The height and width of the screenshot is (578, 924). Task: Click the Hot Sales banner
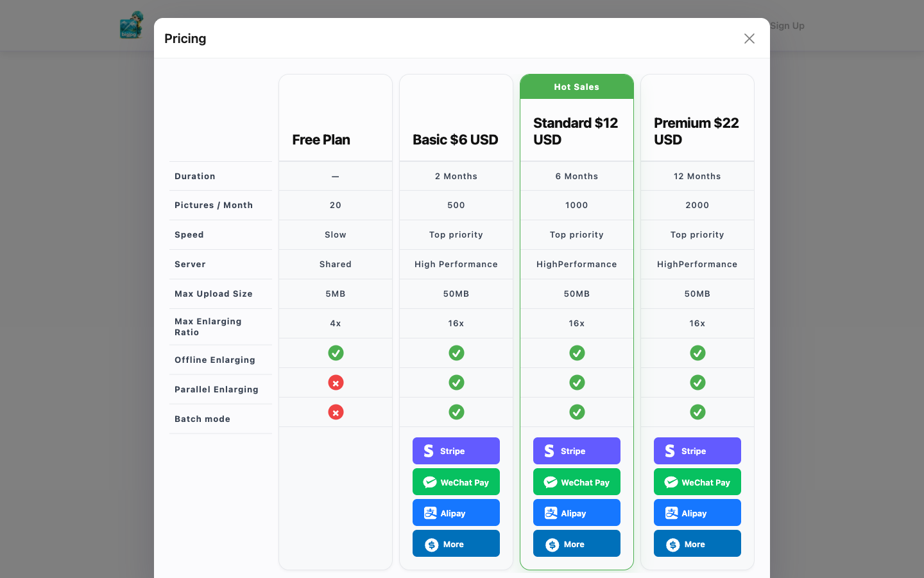pyautogui.click(x=577, y=87)
